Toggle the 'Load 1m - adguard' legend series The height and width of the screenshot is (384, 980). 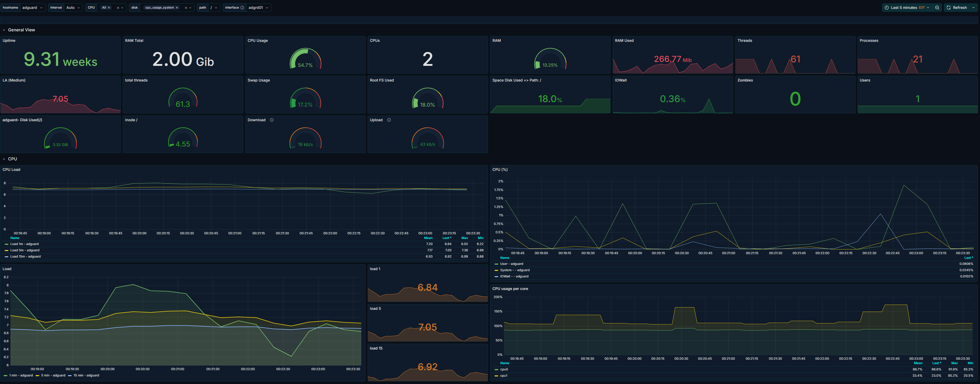[x=24, y=244]
